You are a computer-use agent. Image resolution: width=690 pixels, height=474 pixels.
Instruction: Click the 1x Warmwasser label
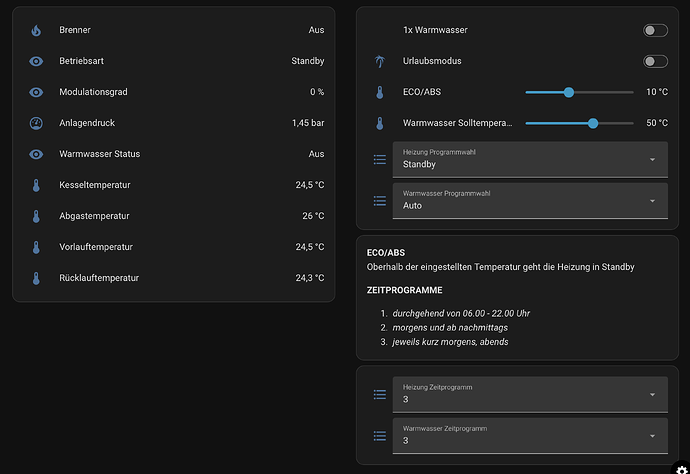coord(435,30)
